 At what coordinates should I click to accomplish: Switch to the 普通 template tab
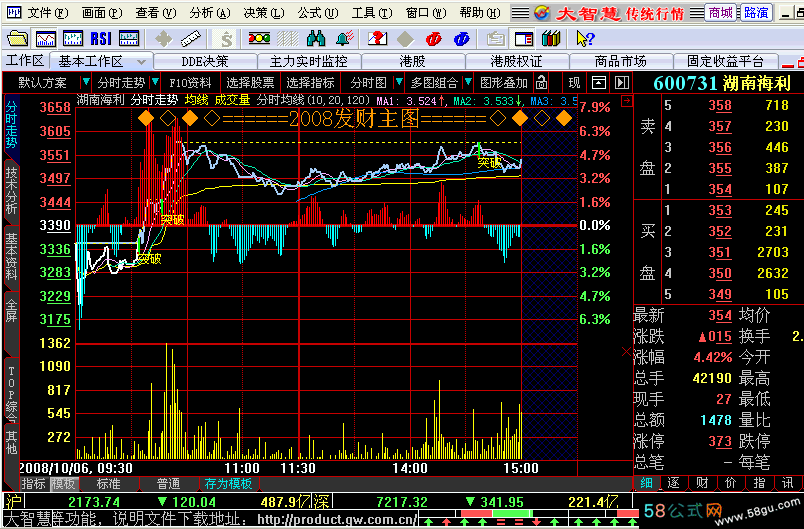coord(169,483)
